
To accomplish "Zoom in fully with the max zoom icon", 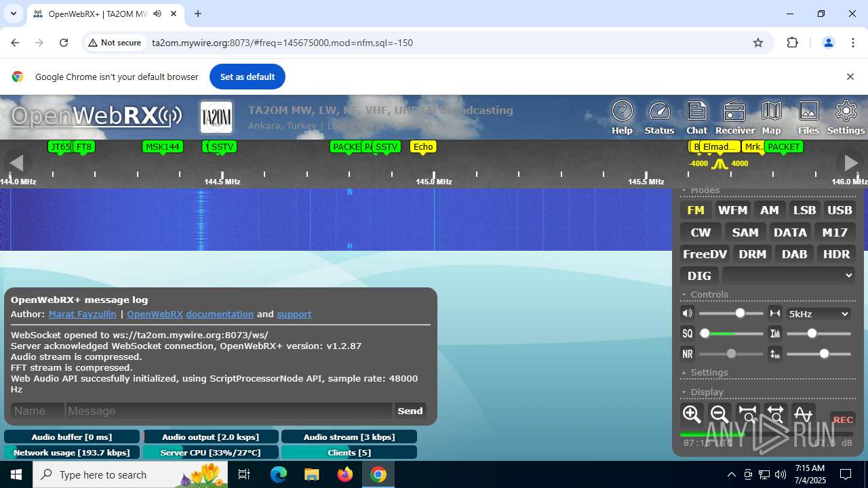I will coord(747,414).
